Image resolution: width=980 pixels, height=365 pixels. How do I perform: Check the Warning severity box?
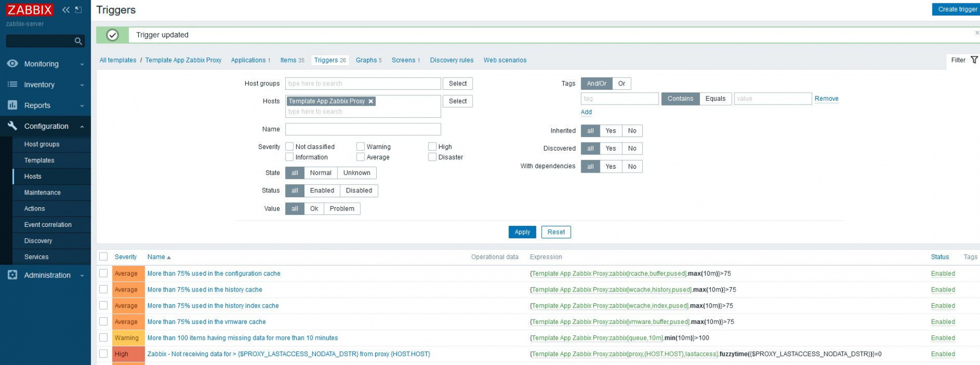point(361,147)
